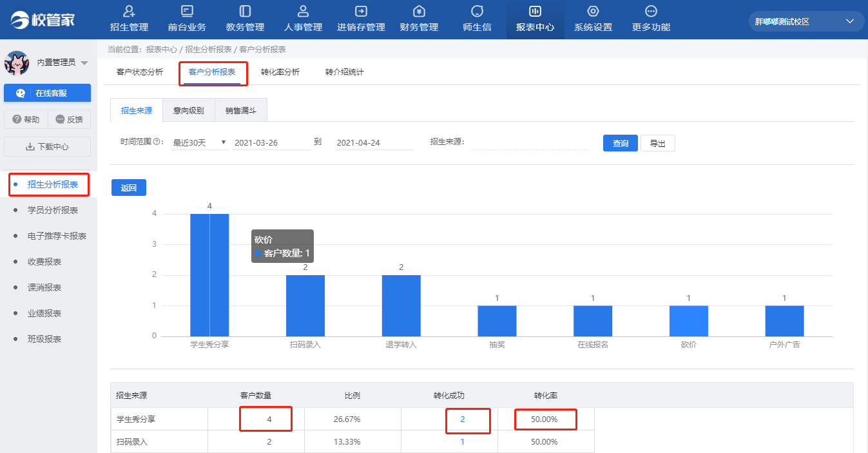Open 课消报表 in sidebar
This screenshot has width=868, height=453.
(x=44, y=287)
